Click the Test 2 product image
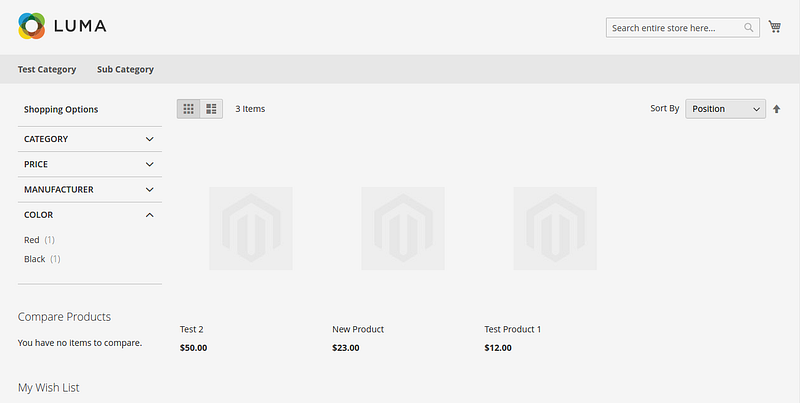This screenshot has height=403, width=800. click(x=251, y=228)
